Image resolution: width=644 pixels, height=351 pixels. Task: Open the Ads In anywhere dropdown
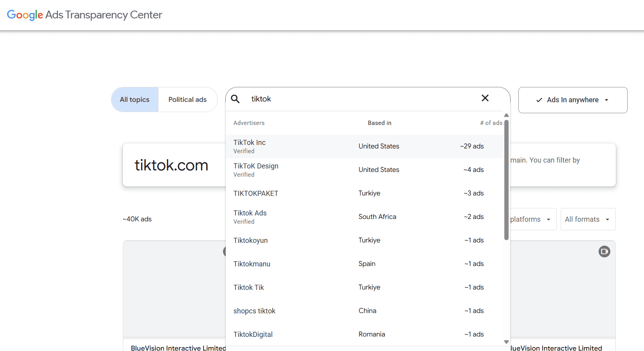[573, 100]
